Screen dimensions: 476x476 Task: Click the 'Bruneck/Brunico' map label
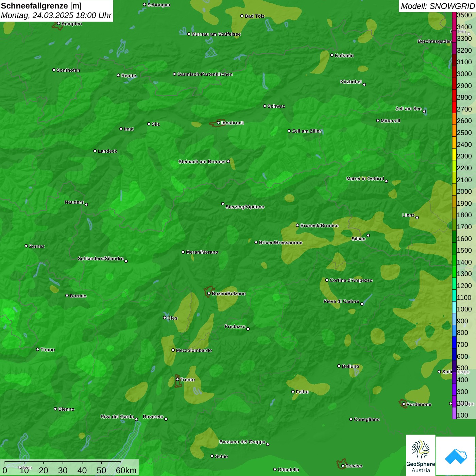click(319, 225)
